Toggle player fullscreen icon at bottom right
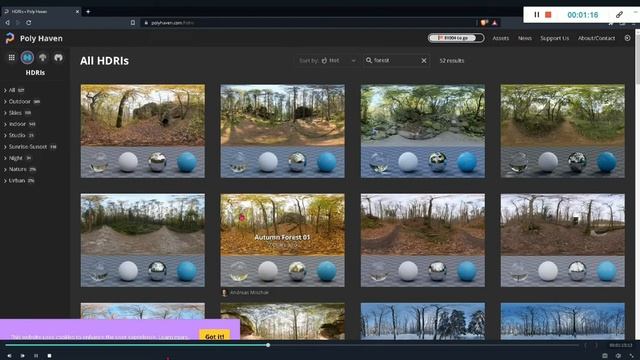This screenshot has height=360, width=640. tap(631, 356)
